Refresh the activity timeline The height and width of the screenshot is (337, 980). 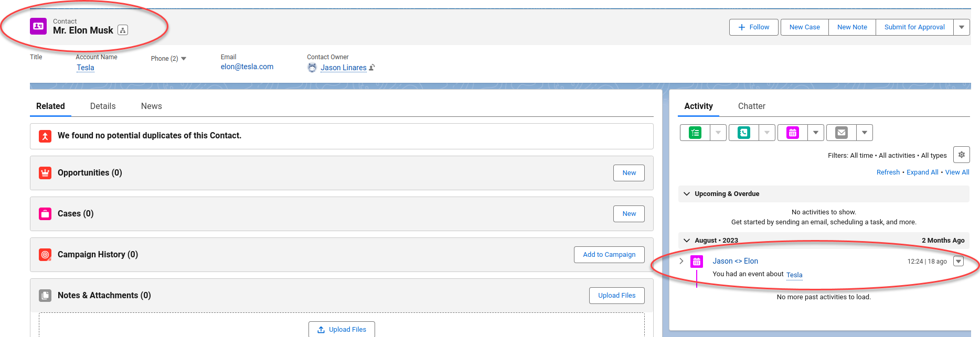[x=888, y=172]
